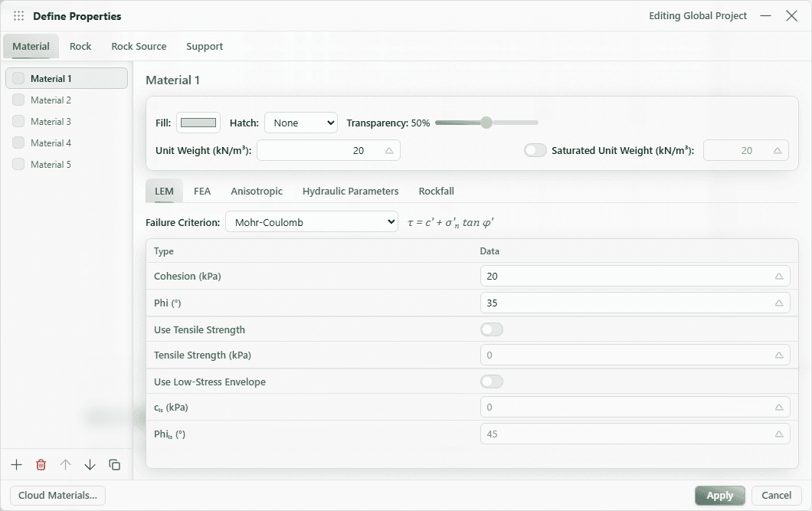Move material up with the arrow icon

tap(65, 465)
